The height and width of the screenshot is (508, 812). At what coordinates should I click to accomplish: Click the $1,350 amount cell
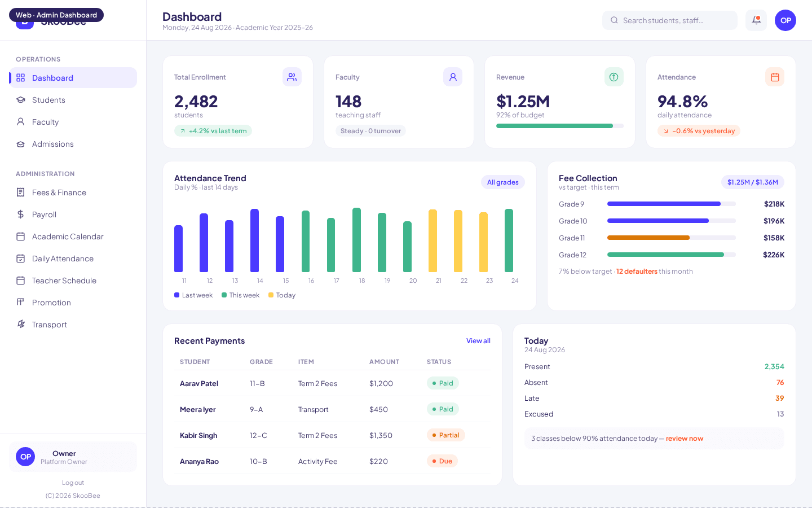[381, 436]
